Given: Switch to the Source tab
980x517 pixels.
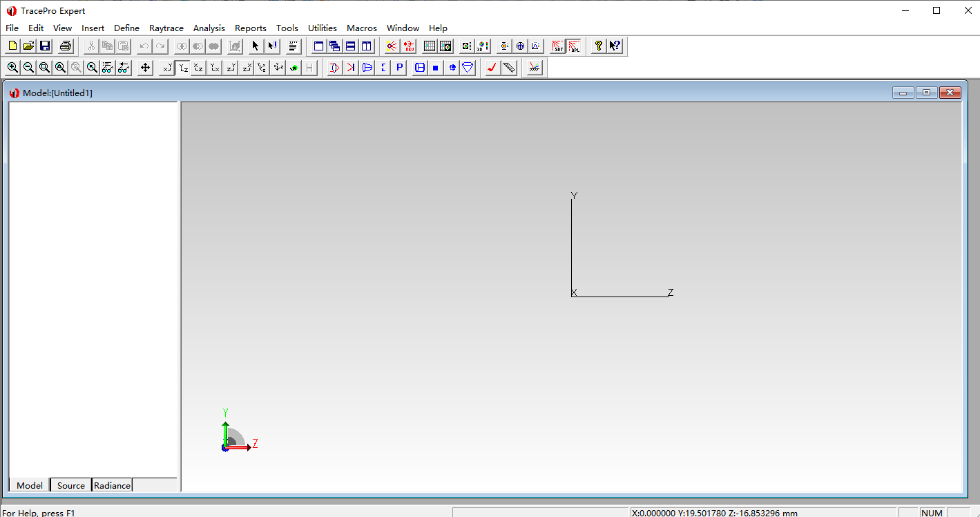Looking at the screenshot, I should pyautogui.click(x=71, y=485).
